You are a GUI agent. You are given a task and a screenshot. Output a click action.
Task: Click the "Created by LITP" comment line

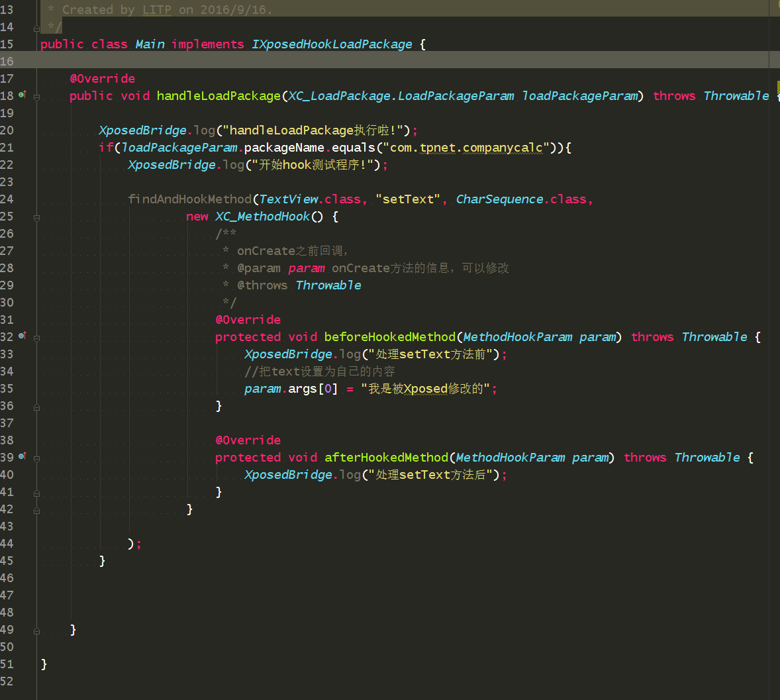click(160, 10)
